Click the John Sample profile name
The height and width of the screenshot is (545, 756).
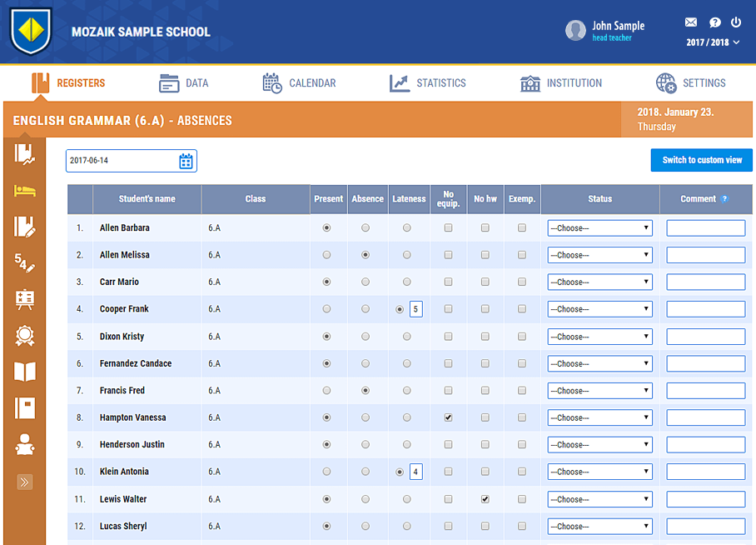click(618, 26)
